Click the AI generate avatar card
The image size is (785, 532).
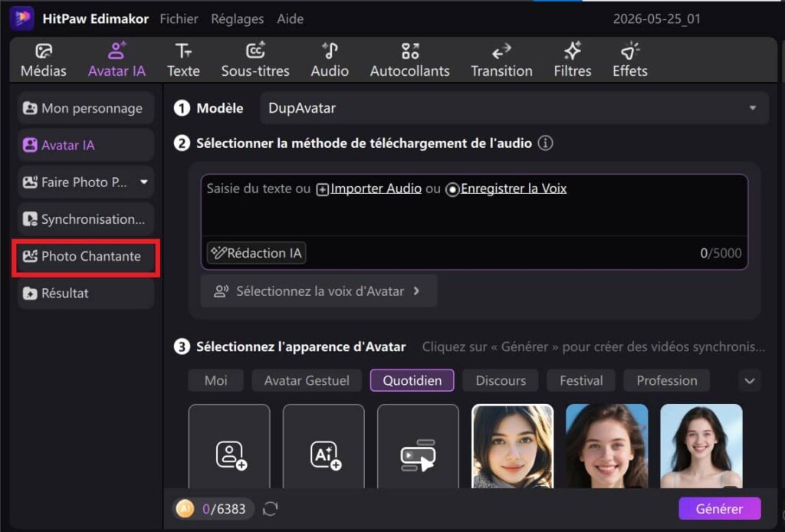(324, 446)
